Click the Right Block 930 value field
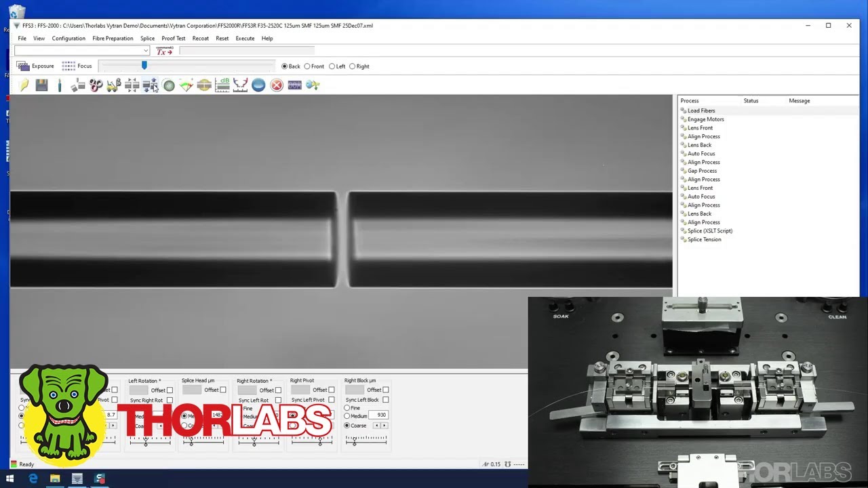This screenshot has width=868, height=488. point(378,415)
